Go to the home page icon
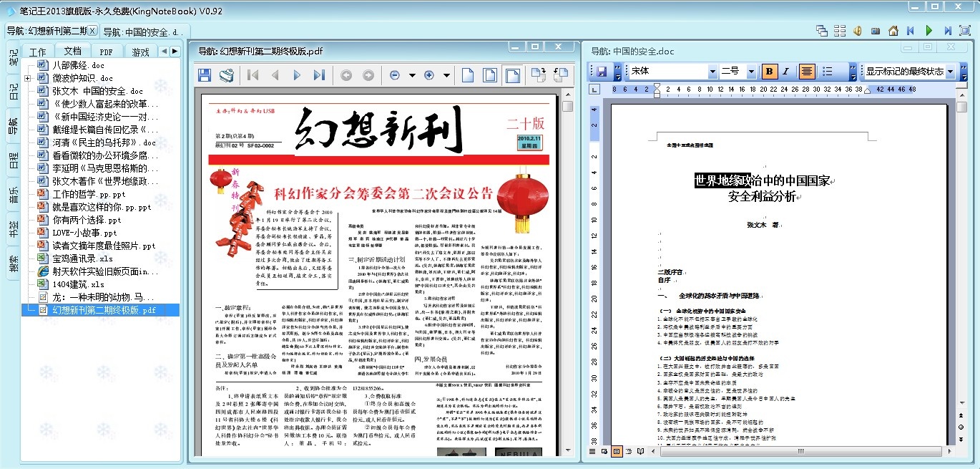This screenshot has width=980, height=469. point(893,30)
